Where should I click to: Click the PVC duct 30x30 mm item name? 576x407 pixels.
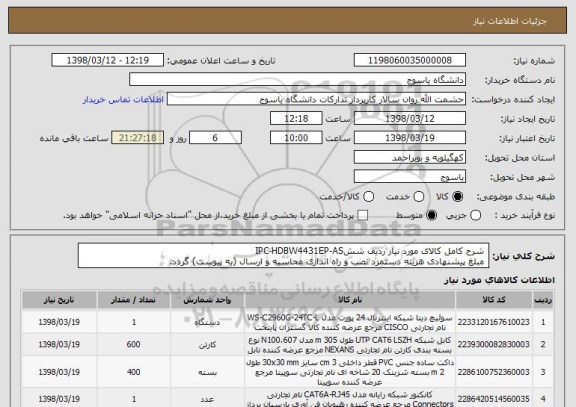pyautogui.click(x=350, y=372)
